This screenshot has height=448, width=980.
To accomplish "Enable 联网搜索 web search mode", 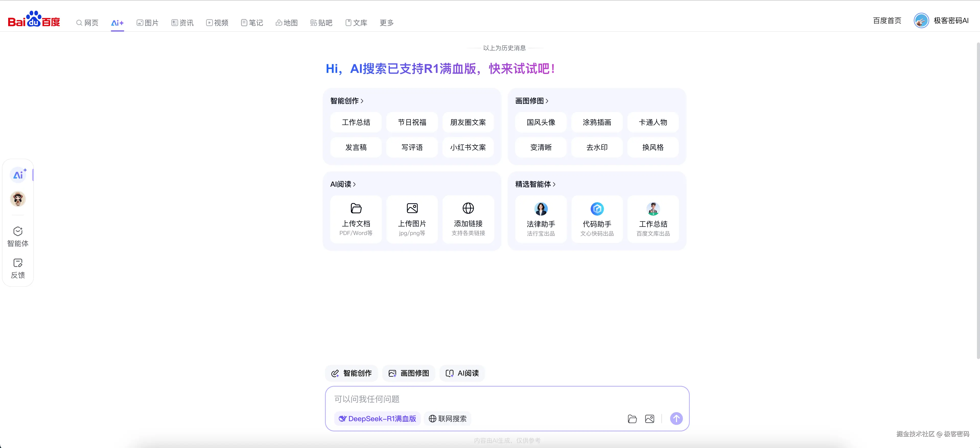I will click(x=447, y=419).
